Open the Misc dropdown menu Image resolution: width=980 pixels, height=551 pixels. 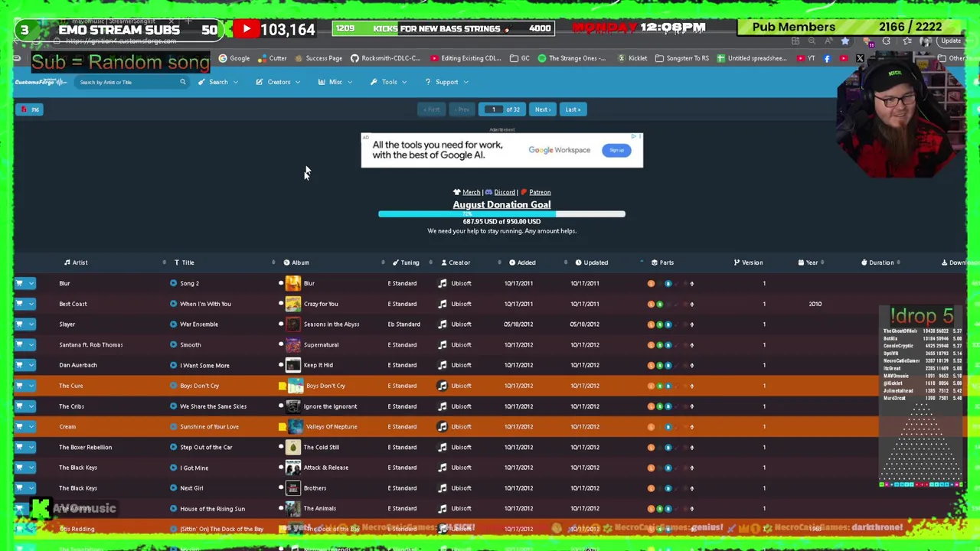coord(335,82)
